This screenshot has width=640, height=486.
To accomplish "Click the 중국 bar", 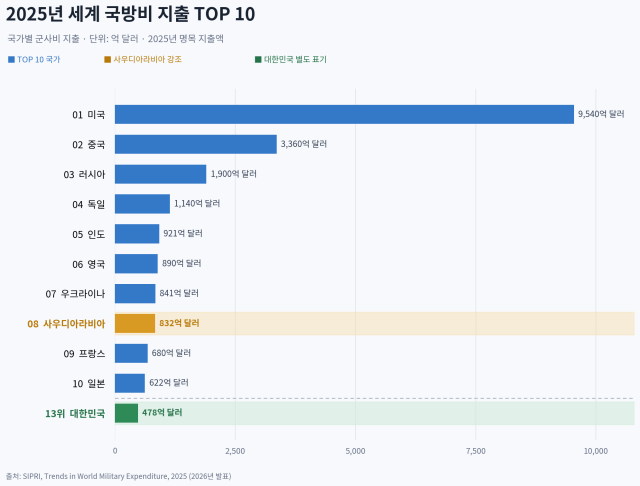I will (196, 144).
